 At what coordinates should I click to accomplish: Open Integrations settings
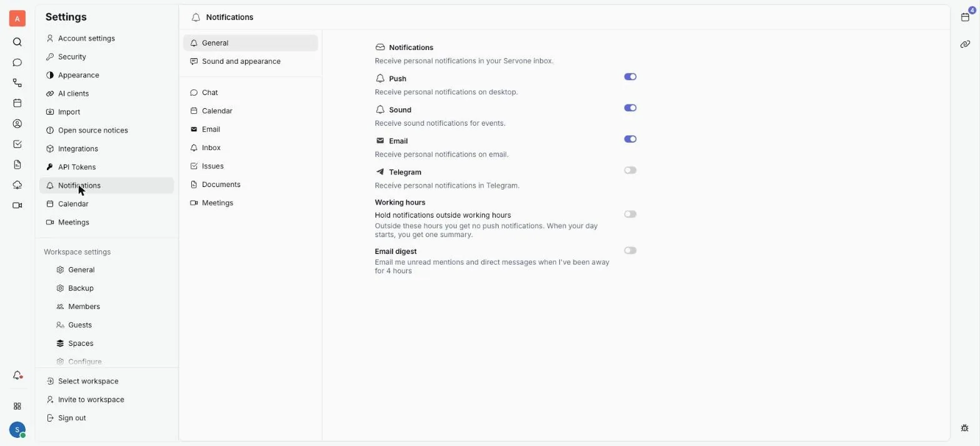click(106, 149)
